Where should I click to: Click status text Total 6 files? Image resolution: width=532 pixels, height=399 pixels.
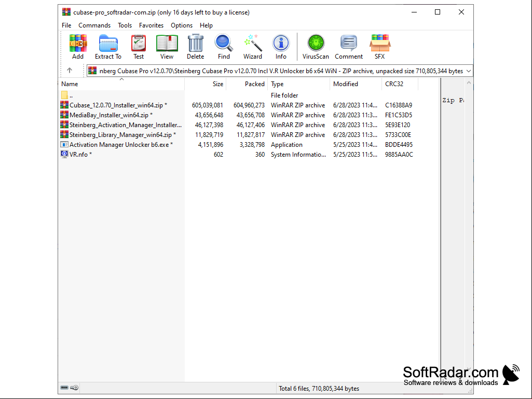tap(319, 389)
